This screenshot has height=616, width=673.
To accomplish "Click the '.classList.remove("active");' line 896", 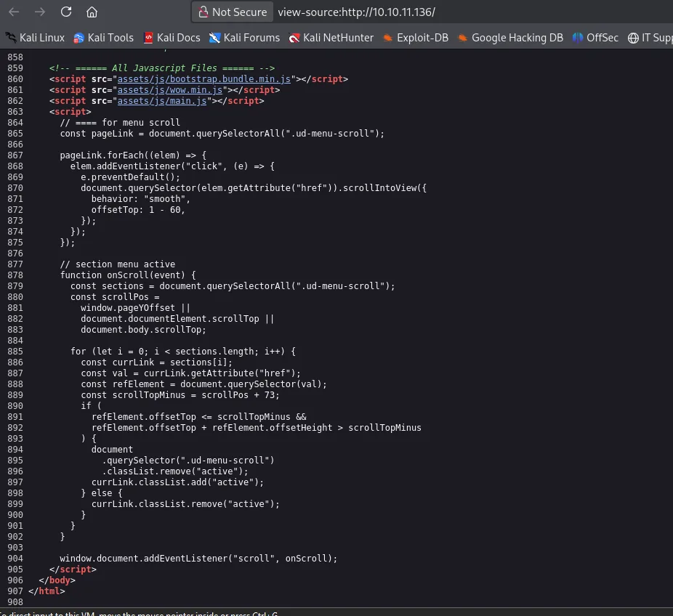I will click(x=175, y=471).
